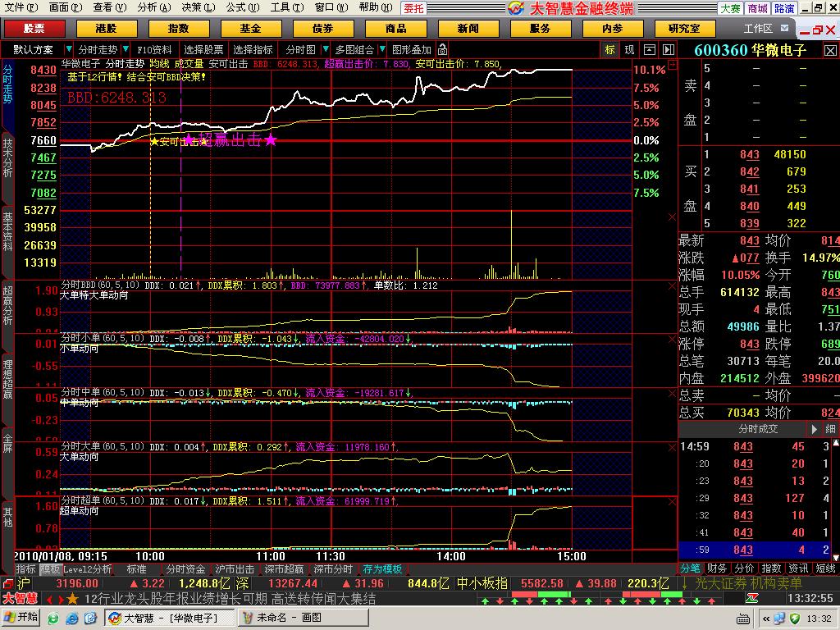Expand the 分时图 dropdown arrow

click(325, 49)
